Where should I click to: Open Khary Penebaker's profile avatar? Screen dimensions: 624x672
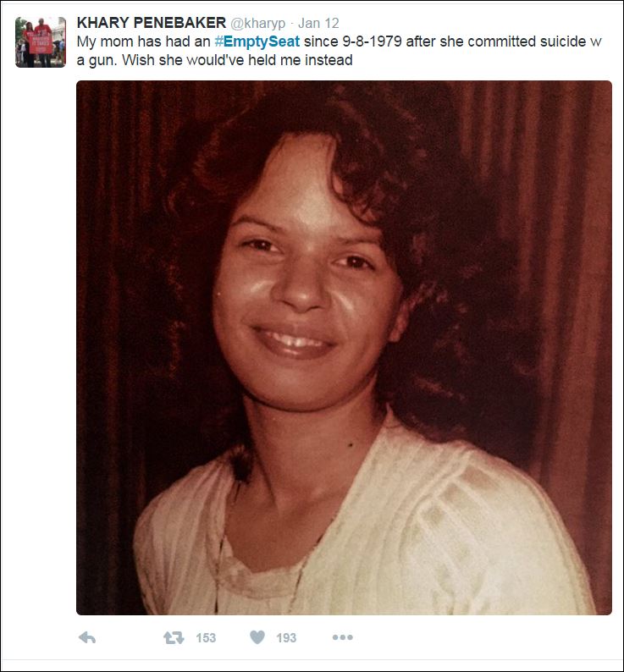pos(41,42)
